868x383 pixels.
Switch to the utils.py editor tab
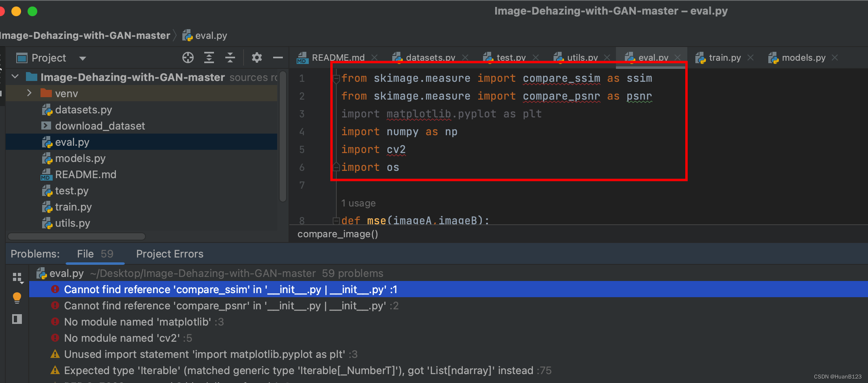(x=575, y=57)
